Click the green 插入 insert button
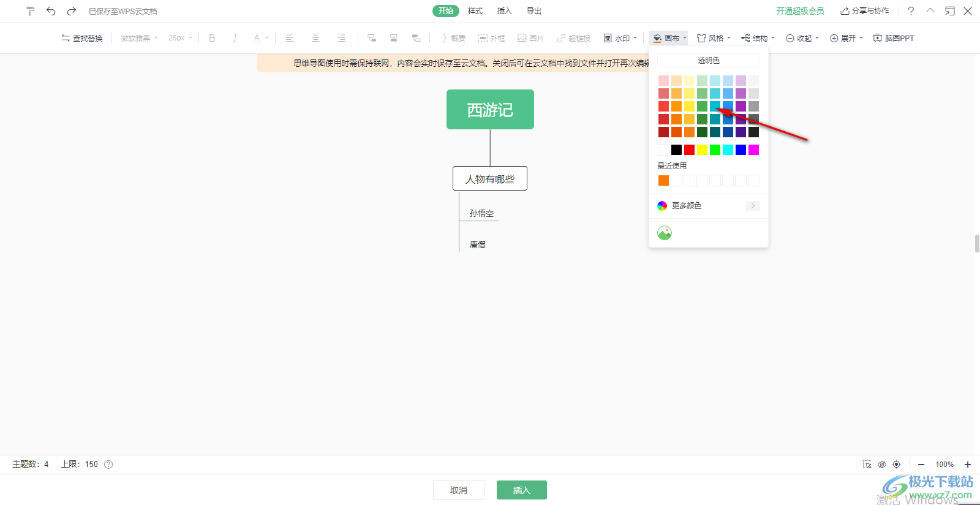Screen dimensions: 980x505 [522, 490]
